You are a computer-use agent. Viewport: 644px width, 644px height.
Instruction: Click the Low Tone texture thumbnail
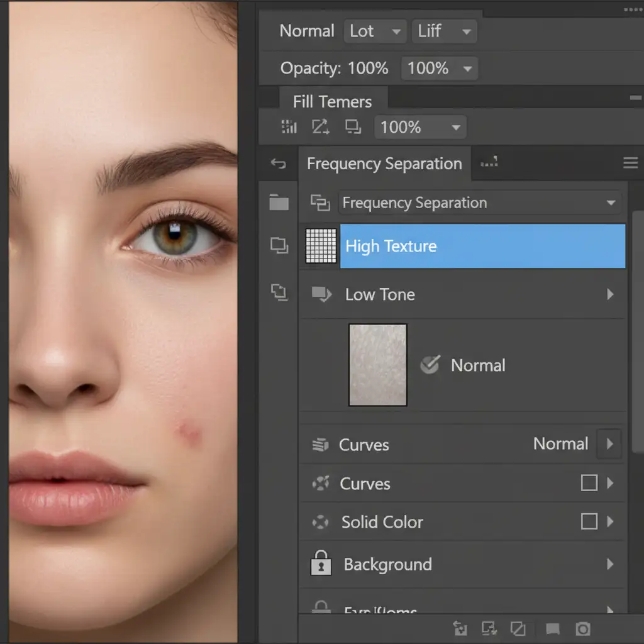click(x=378, y=365)
